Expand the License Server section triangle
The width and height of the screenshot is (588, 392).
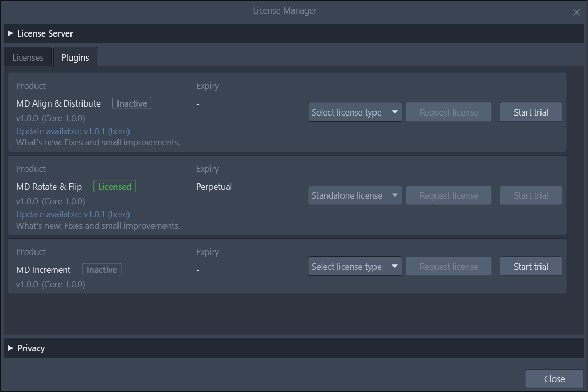(10, 33)
